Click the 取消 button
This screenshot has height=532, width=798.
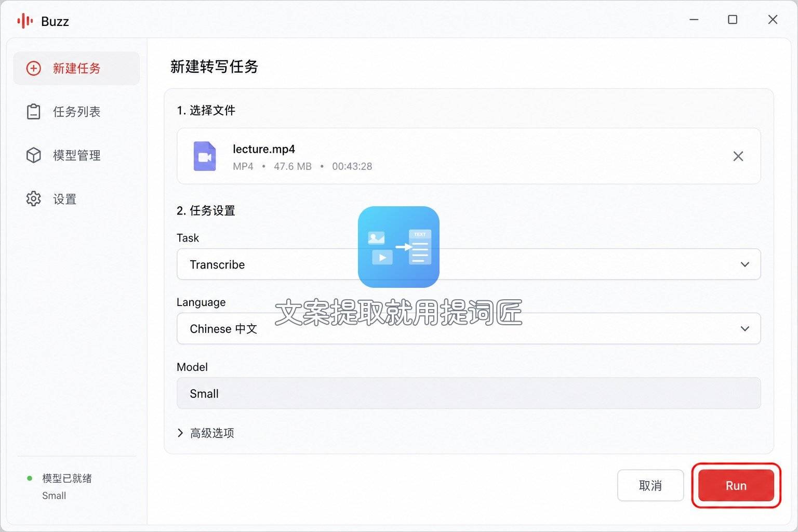click(650, 486)
